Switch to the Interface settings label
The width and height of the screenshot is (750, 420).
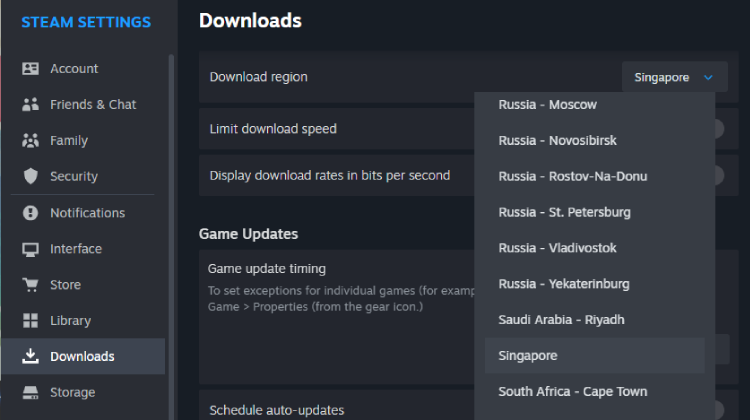(x=76, y=249)
